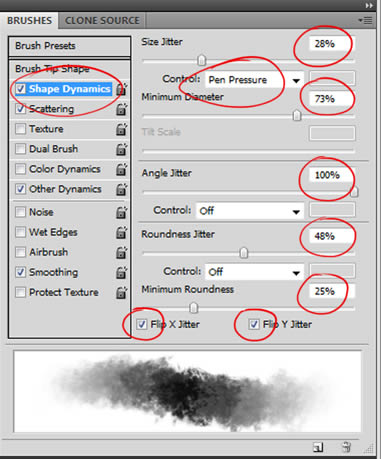Viewport: 381px width, 459px height.
Task: Uncheck the Flip X Jitter checkbox
Action: [x=142, y=324]
